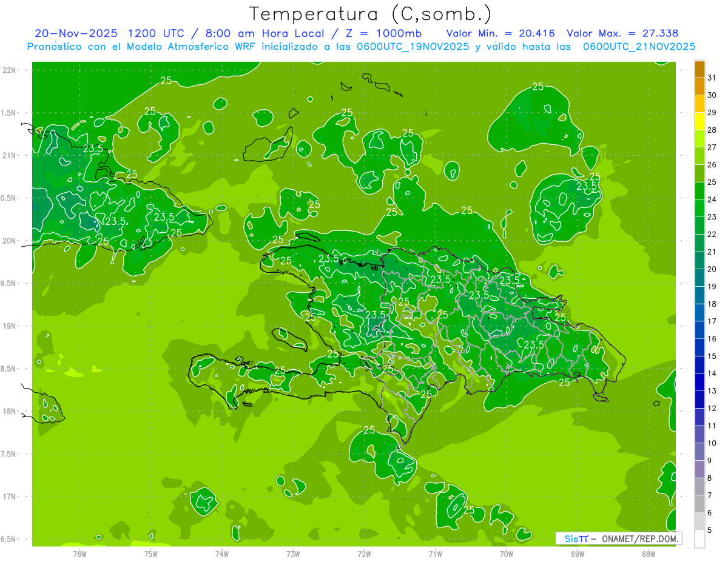Click the Temperatura (C,somb.) title
This screenshot has width=728, height=562.
tap(371, 13)
